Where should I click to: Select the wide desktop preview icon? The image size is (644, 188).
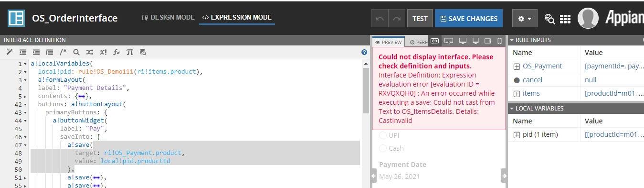point(448,41)
